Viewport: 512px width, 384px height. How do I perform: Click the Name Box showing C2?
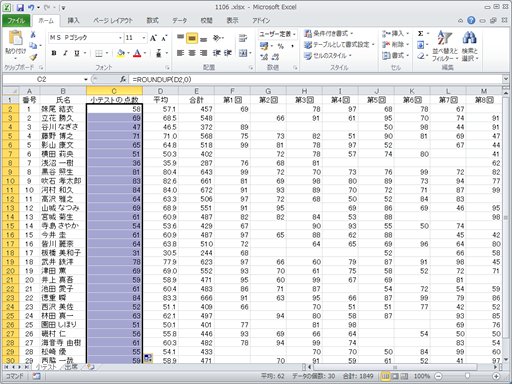click(x=42, y=79)
